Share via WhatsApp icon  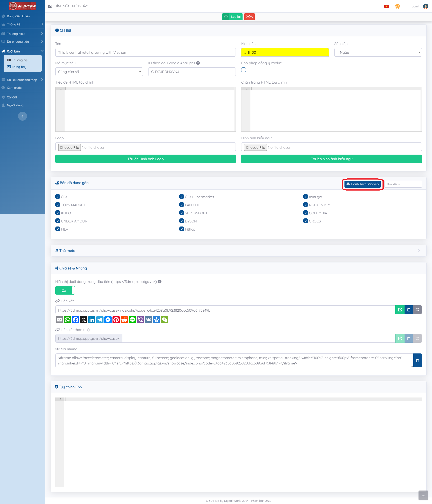coord(67,320)
